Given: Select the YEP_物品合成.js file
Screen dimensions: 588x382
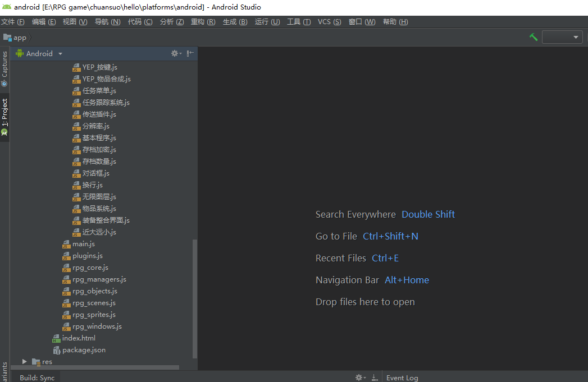Looking at the screenshot, I should [x=107, y=79].
